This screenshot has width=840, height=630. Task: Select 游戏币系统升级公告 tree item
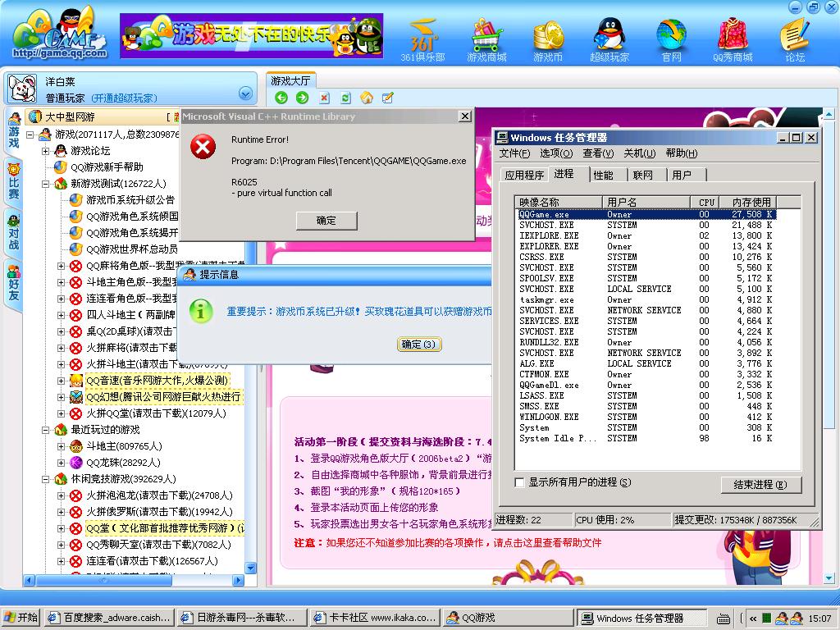(130, 200)
